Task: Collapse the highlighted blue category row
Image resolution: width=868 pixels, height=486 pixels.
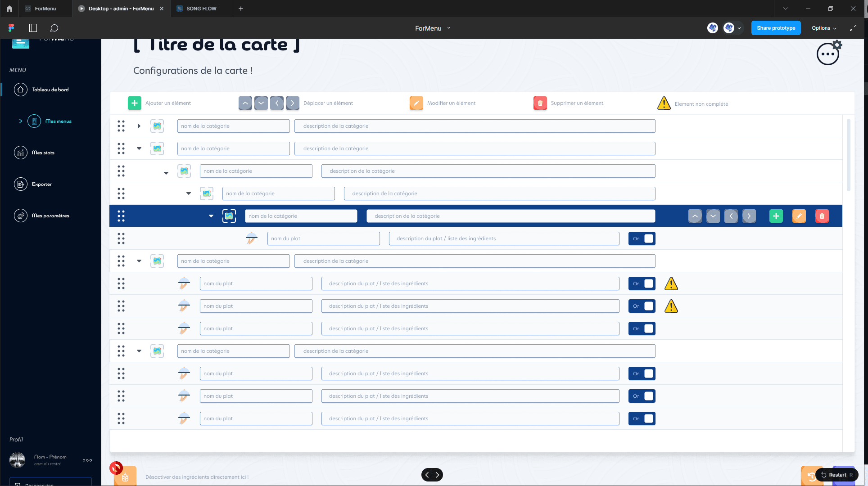Action: pyautogui.click(x=211, y=216)
